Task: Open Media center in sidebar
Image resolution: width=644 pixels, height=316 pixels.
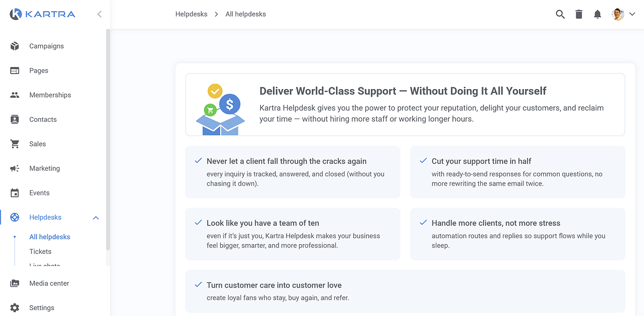Action: [x=49, y=283]
